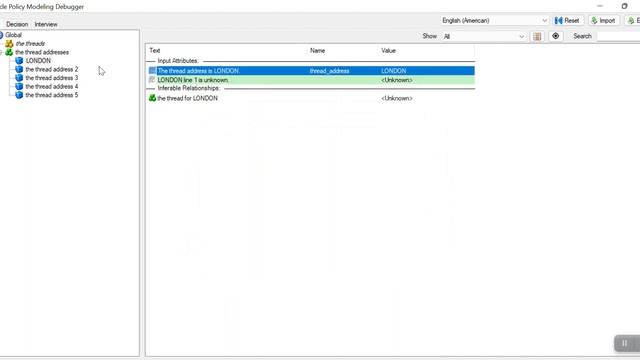Screen dimensions: 640x360
Task: Click Unknown value for thread for LONDON
Action: 397,98
